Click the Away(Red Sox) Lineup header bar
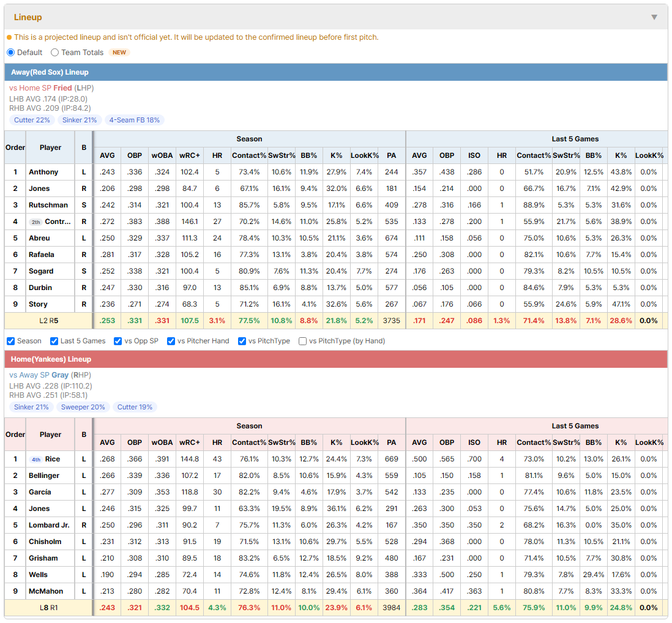The image size is (672, 623). (336, 72)
